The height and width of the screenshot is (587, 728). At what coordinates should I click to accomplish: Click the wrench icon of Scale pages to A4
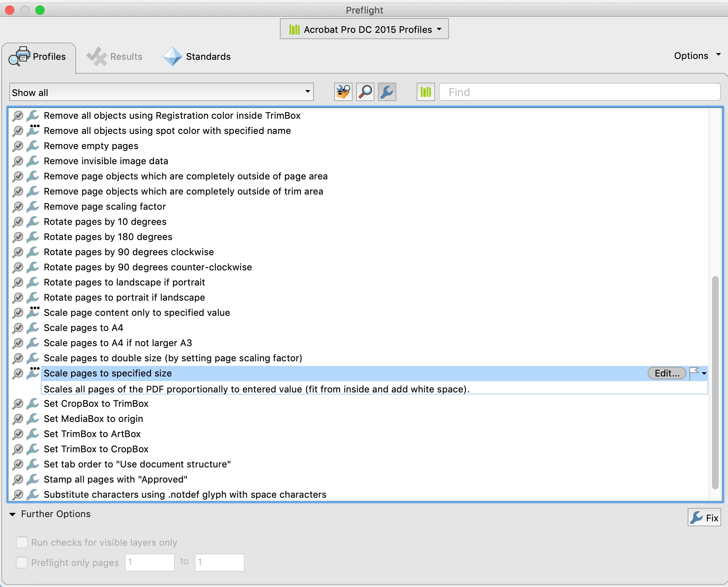click(x=33, y=328)
